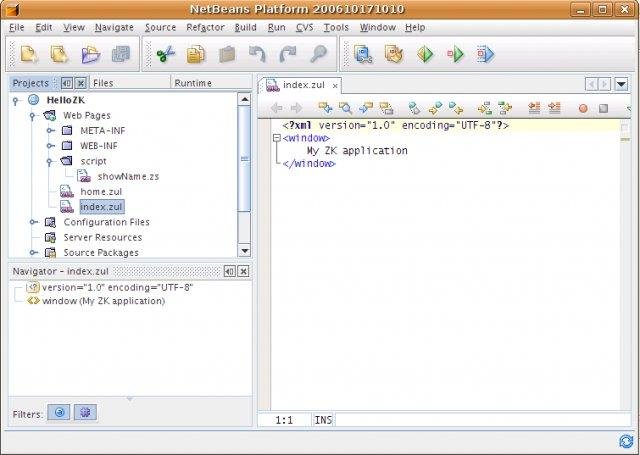The height and width of the screenshot is (455, 640).
Task: Collapse the HelloZK project node
Action: click(x=16, y=100)
